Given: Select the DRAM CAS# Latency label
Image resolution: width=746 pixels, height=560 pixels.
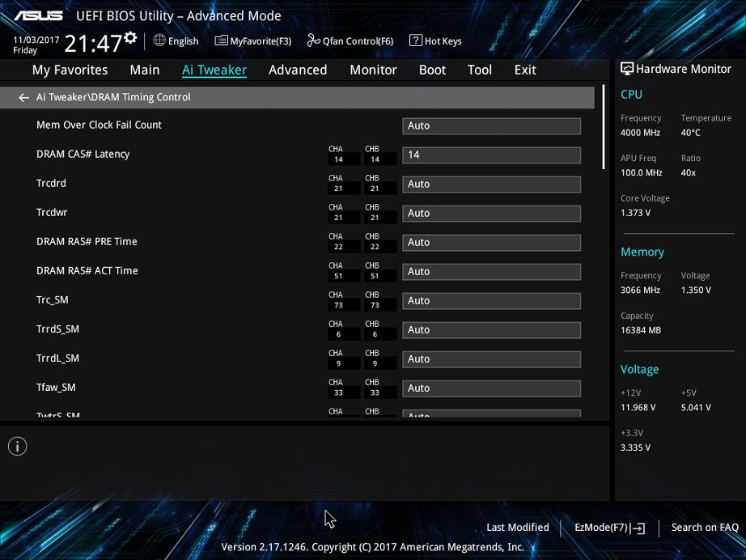Looking at the screenshot, I should click(83, 154).
